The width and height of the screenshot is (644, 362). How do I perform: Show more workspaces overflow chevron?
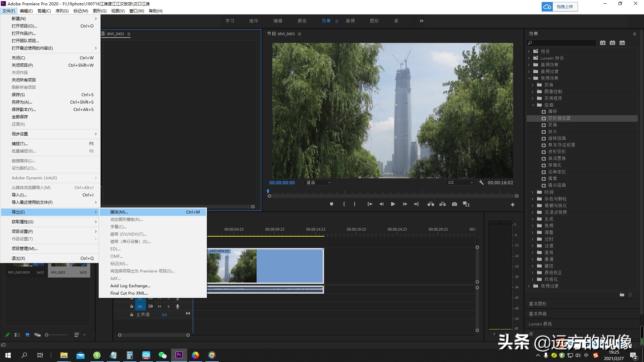(421, 21)
